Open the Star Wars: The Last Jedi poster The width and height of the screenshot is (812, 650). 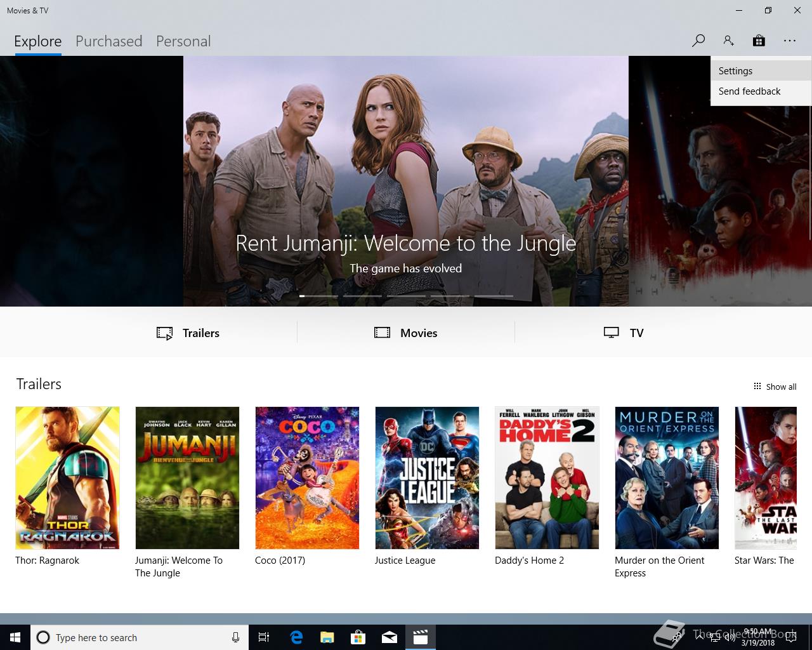coord(766,478)
